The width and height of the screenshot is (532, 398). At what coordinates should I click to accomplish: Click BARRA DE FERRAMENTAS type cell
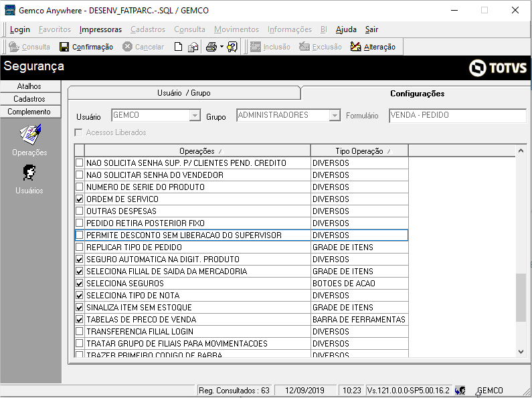click(x=359, y=319)
